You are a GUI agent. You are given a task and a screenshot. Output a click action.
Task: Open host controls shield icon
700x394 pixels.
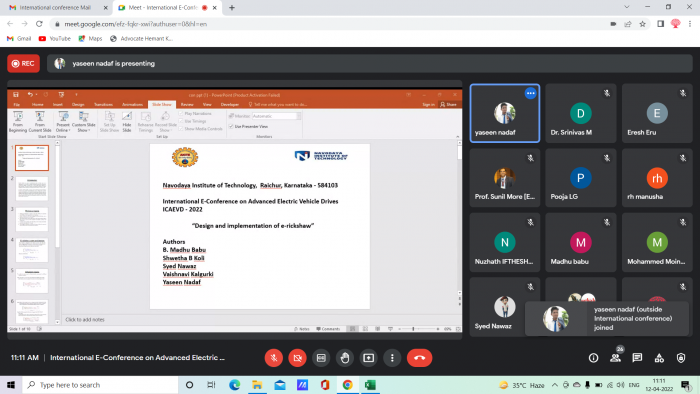pos(681,358)
